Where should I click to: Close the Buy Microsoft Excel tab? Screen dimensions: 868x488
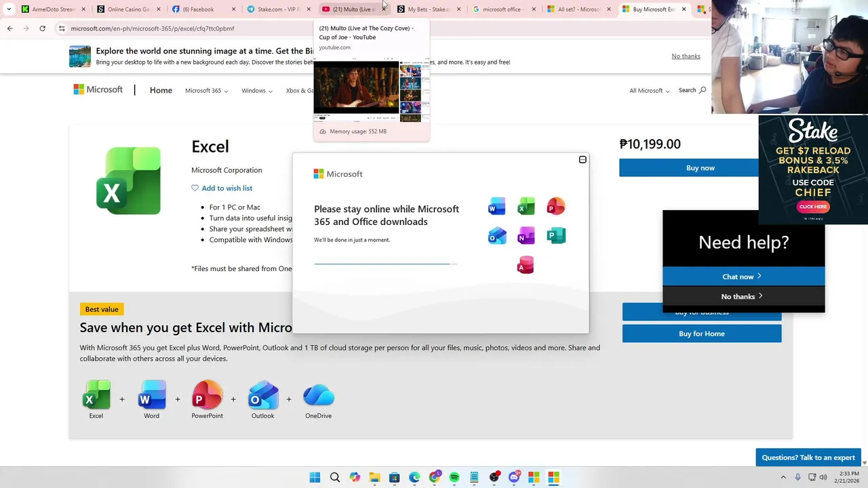click(x=684, y=9)
